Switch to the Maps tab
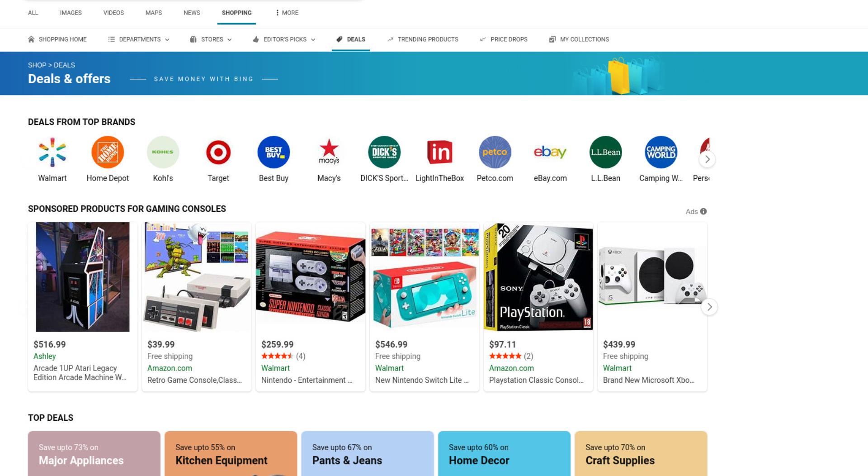 154,13
